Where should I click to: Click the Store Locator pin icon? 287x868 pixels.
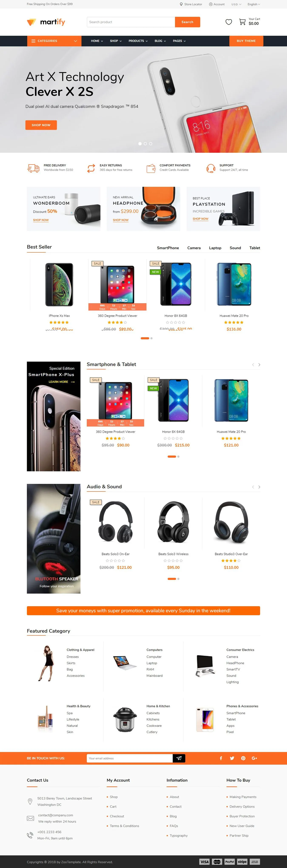181,4
